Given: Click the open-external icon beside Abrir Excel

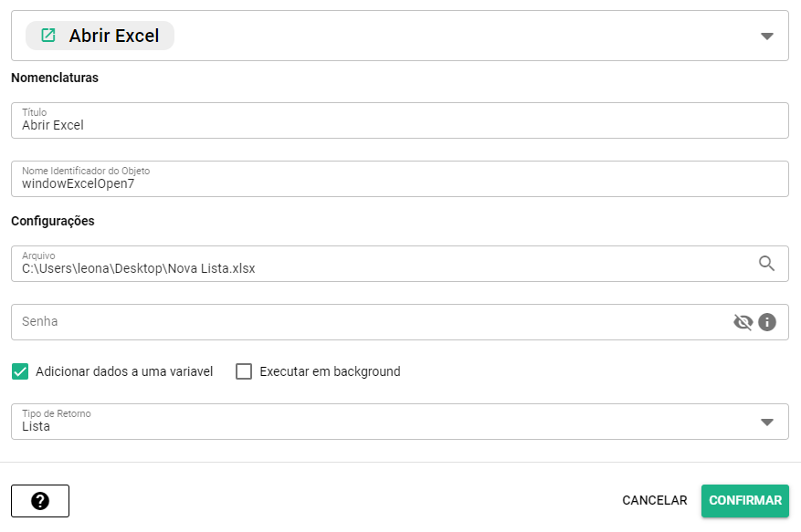Looking at the screenshot, I should [x=48, y=36].
